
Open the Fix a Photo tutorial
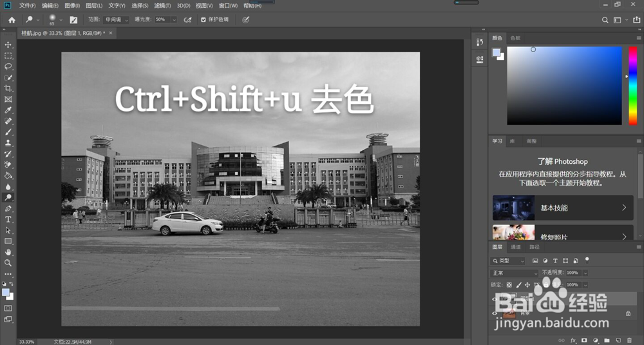(x=563, y=232)
